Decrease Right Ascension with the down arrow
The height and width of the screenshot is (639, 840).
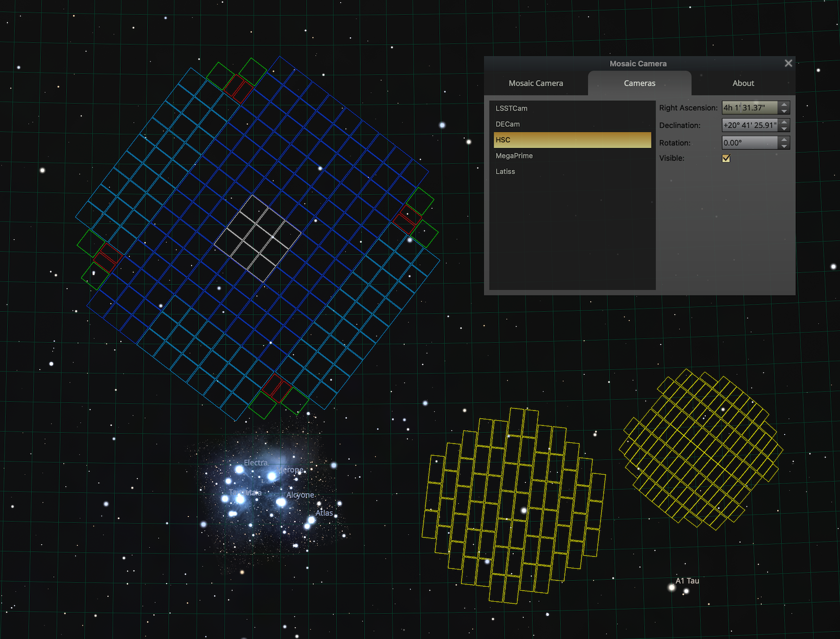784,111
